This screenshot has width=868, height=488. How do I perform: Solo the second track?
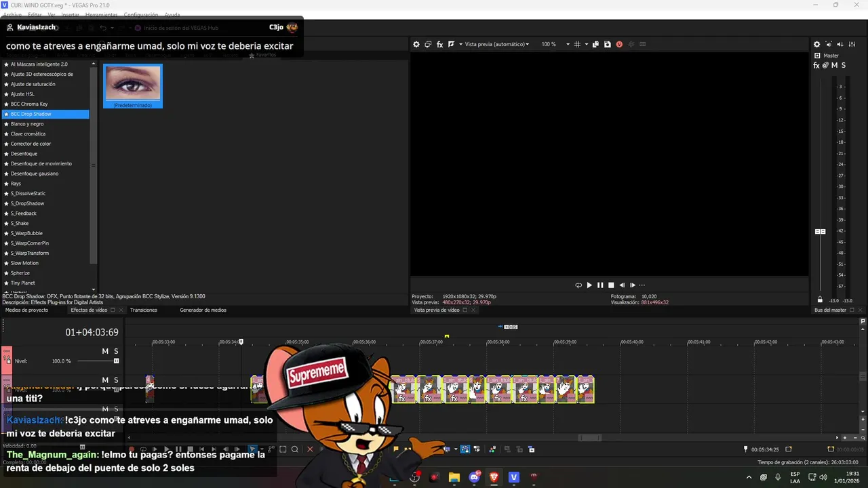coord(116,380)
